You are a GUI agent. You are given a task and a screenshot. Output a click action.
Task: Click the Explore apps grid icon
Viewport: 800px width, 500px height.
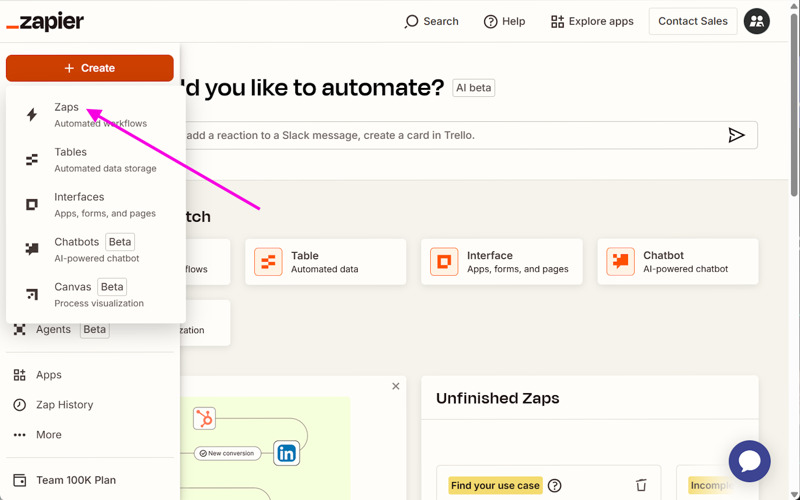point(557,21)
